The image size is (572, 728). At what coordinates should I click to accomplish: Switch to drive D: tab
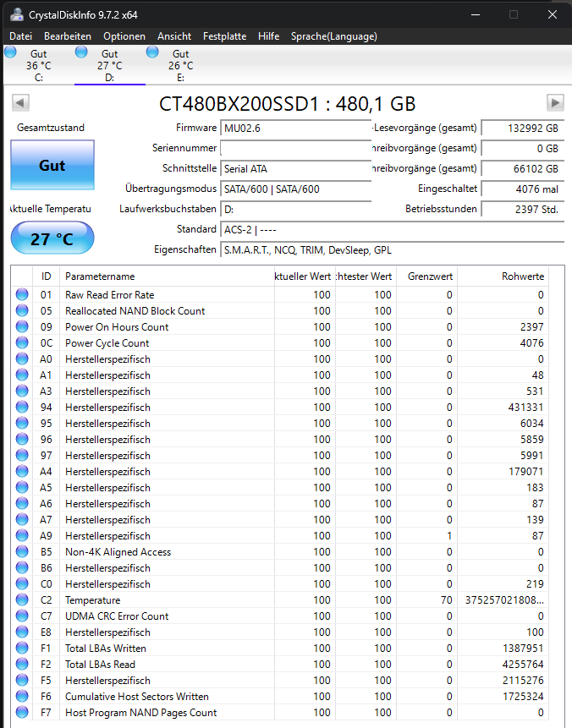coord(110,65)
